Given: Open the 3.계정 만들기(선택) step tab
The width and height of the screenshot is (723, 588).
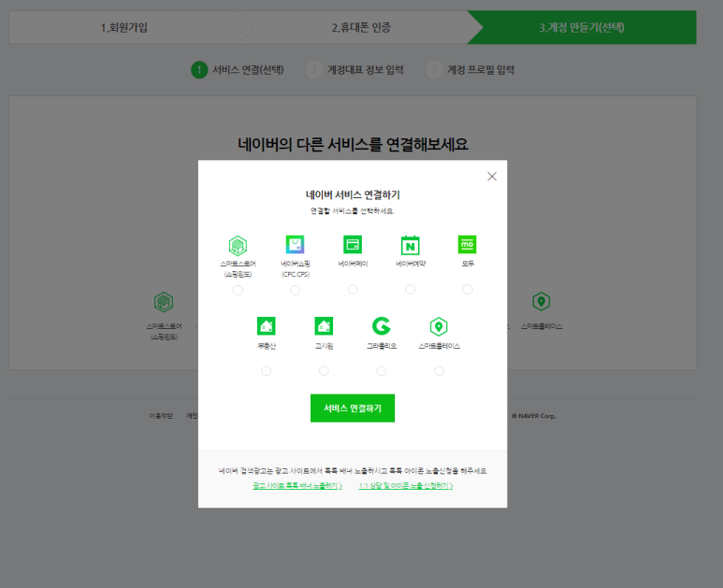Looking at the screenshot, I should [582, 28].
